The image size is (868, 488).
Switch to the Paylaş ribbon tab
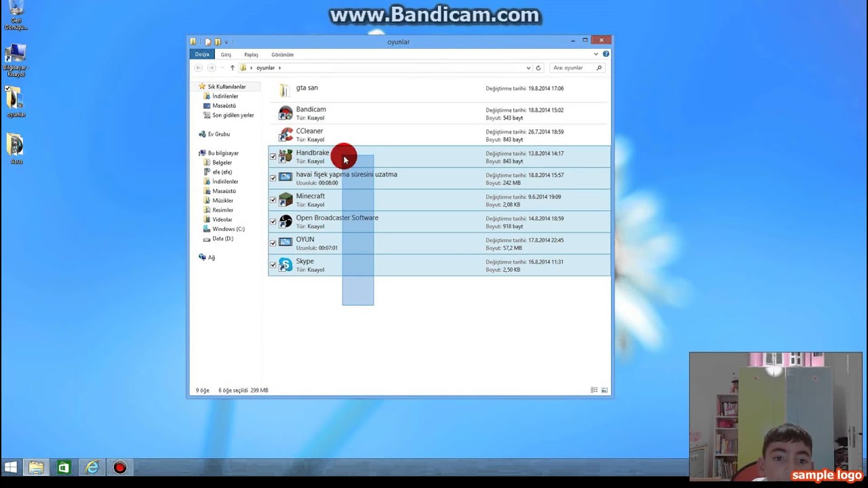251,54
